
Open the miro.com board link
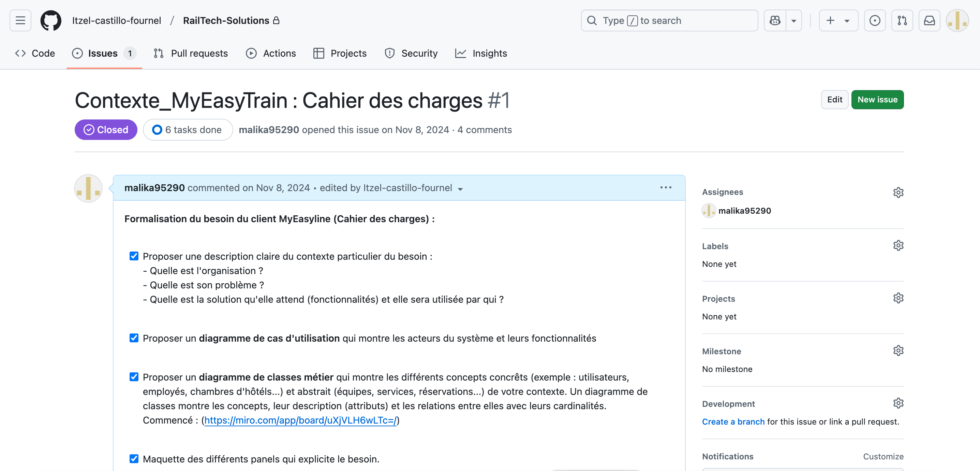click(300, 420)
